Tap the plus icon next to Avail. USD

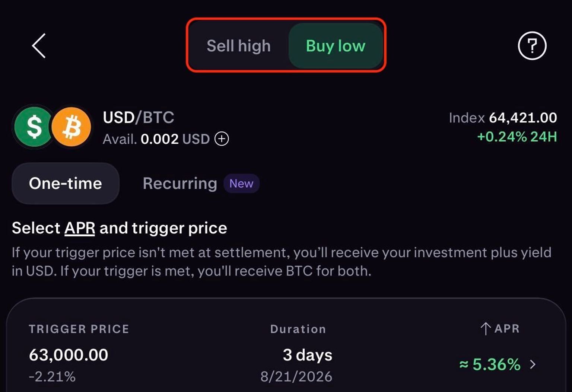click(222, 139)
